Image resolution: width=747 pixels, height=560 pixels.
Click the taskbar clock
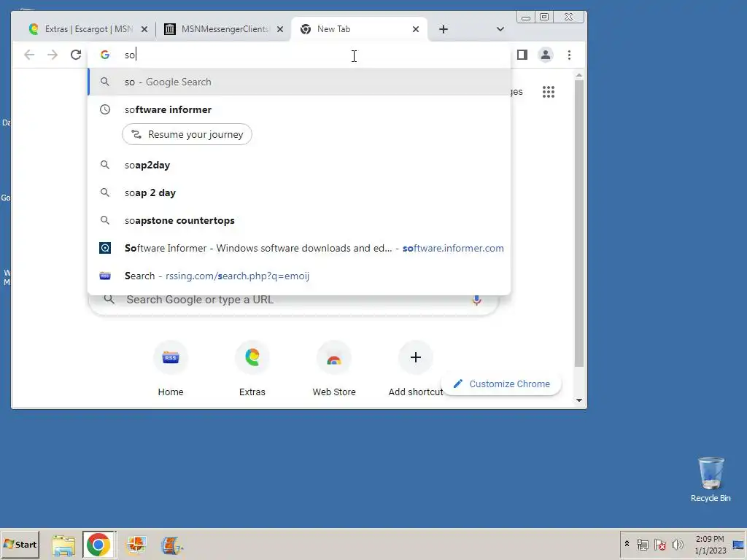(710, 544)
